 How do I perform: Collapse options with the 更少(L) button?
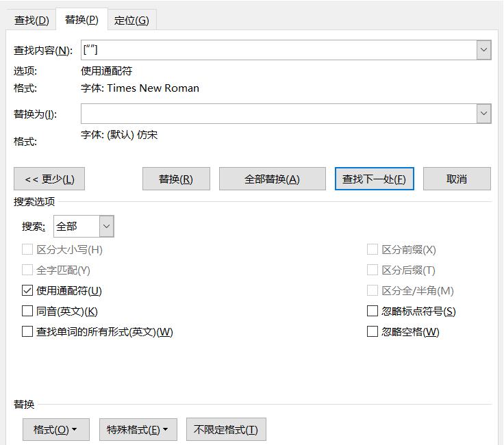(49, 179)
